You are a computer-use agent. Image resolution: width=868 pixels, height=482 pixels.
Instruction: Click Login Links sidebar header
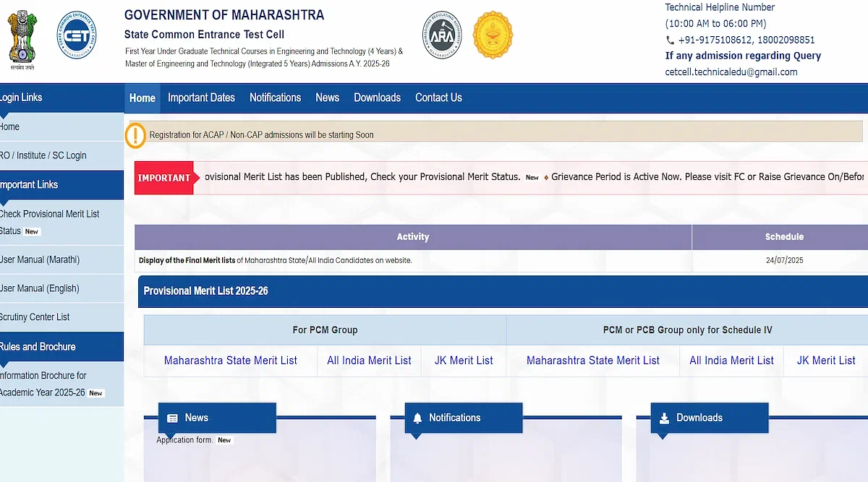[x=61, y=98]
